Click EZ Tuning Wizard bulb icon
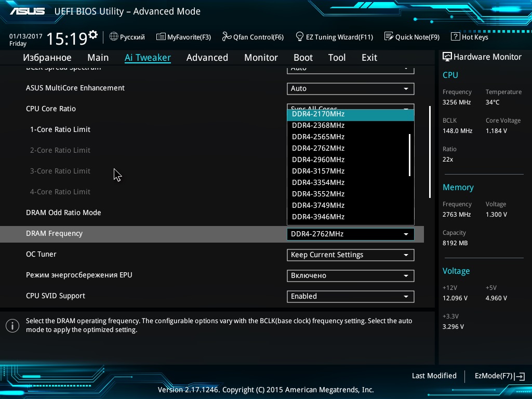 pos(300,36)
